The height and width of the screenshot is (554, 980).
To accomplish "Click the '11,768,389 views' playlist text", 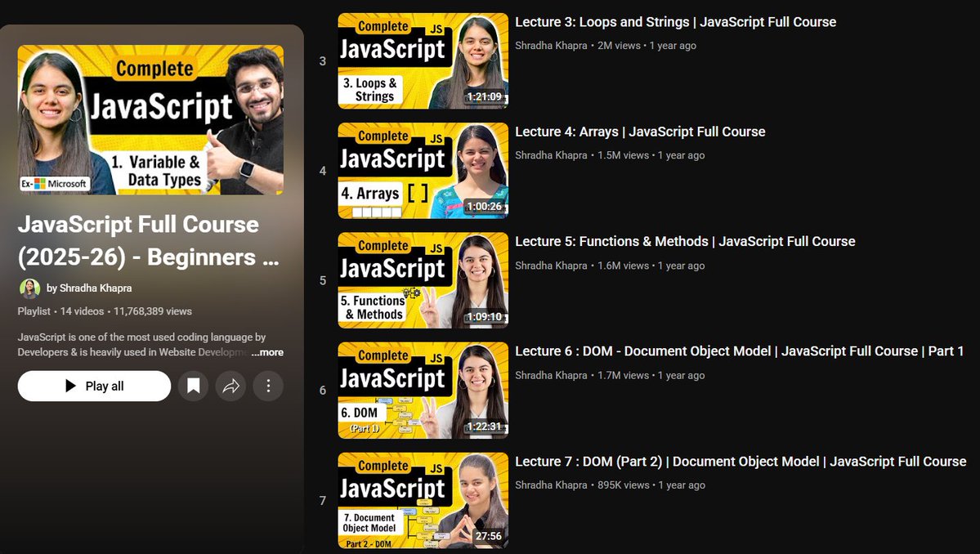I will [153, 311].
